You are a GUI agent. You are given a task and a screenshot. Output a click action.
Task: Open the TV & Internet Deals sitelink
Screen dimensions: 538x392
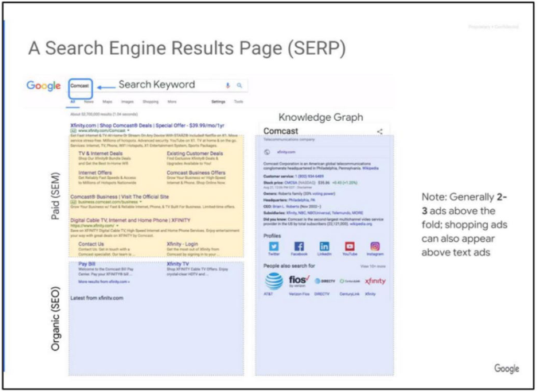point(100,153)
